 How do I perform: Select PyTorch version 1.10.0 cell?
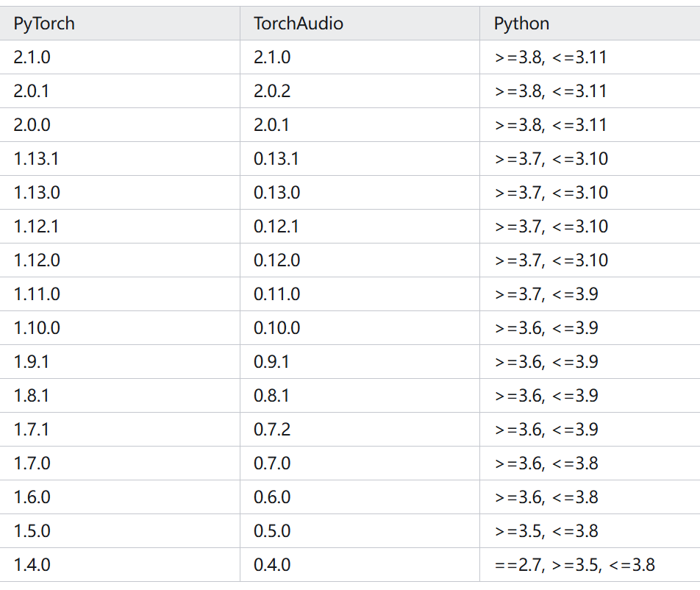(x=120, y=328)
